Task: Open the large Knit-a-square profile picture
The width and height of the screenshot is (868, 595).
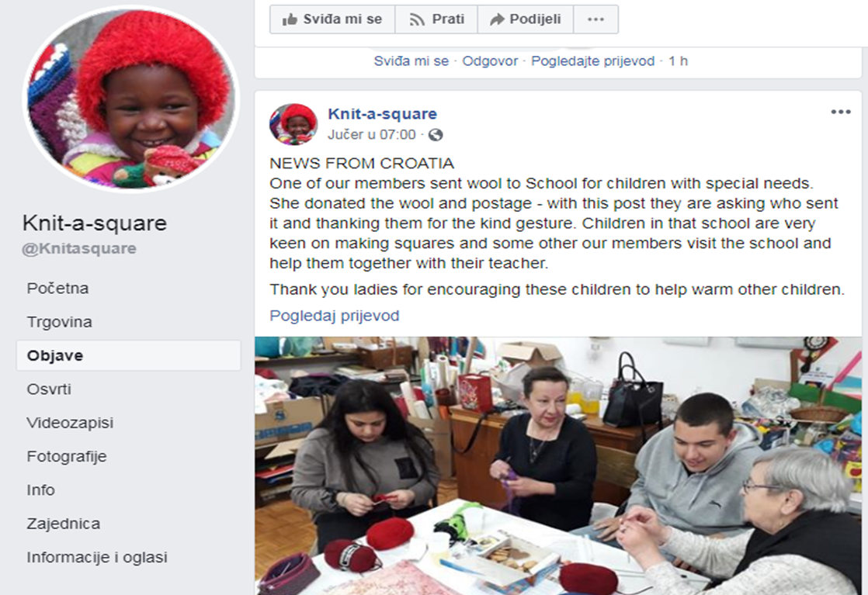Action: click(132, 99)
